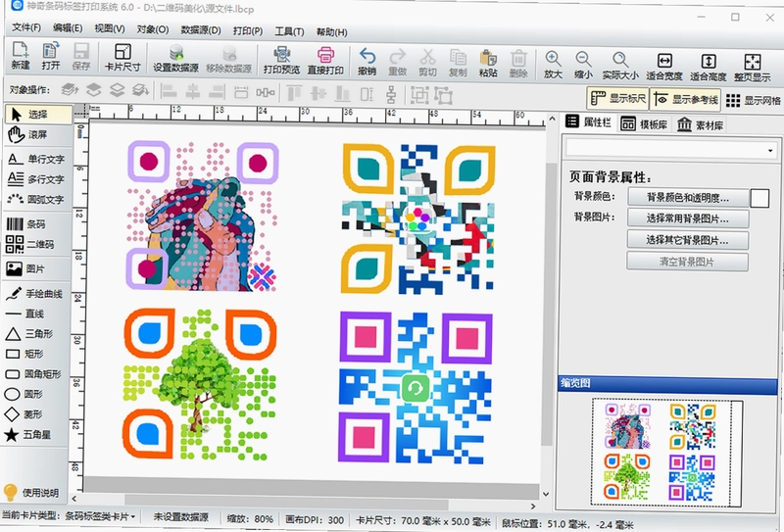Choose the 多行文字 text tool
This screenshot has height=532, width=784.
pos(36,179)
